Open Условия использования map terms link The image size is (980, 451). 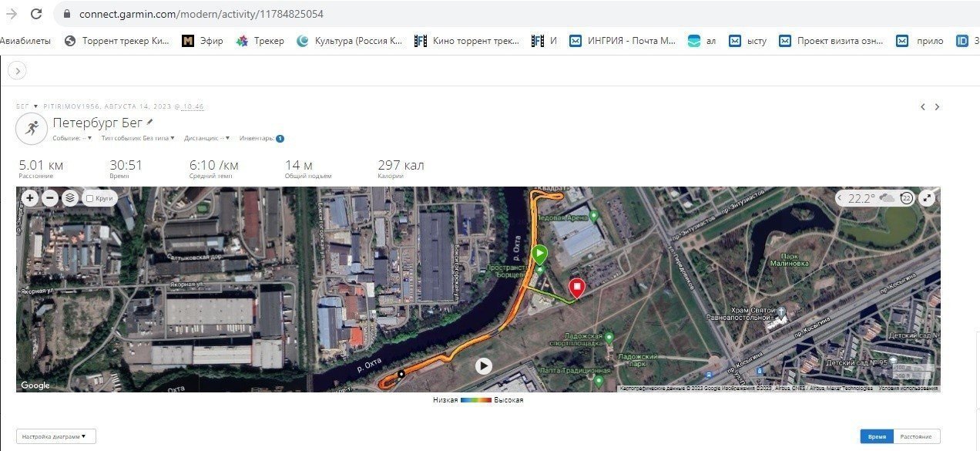908,389
